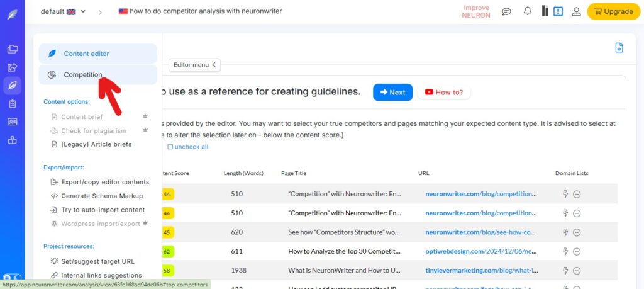
Task: Click the word count 1938 cell
Action: point(237,271)
